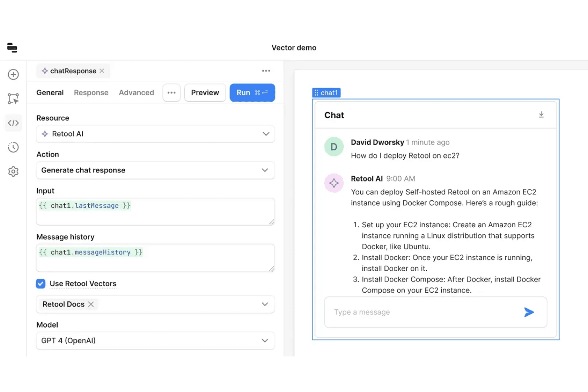Click the Retool logo icon
Screen dimensions: 588x392
(12, 48)
